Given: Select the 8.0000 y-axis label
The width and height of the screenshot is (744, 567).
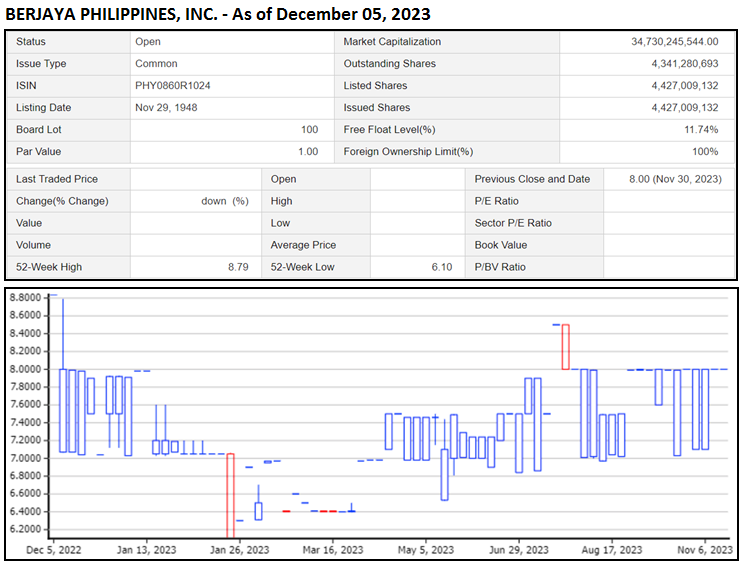Looking at the screenshot, I should pyautogui.click(x=26, y=369).
